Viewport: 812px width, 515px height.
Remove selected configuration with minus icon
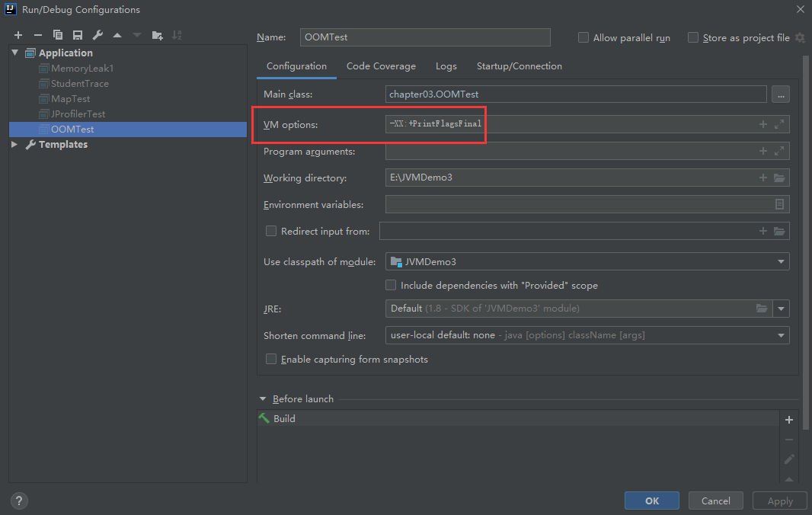click(38, 35)
